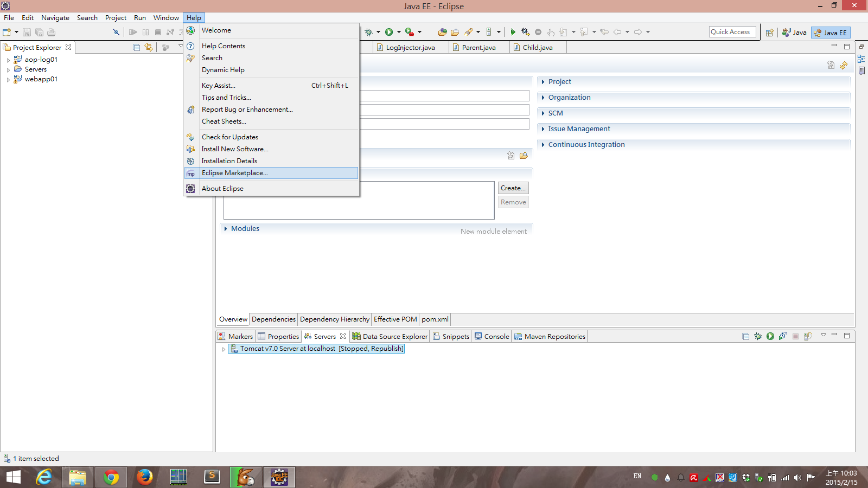868x488 pixels.
Task: Choose Help Contents menu item
Action: pos(271,46)
